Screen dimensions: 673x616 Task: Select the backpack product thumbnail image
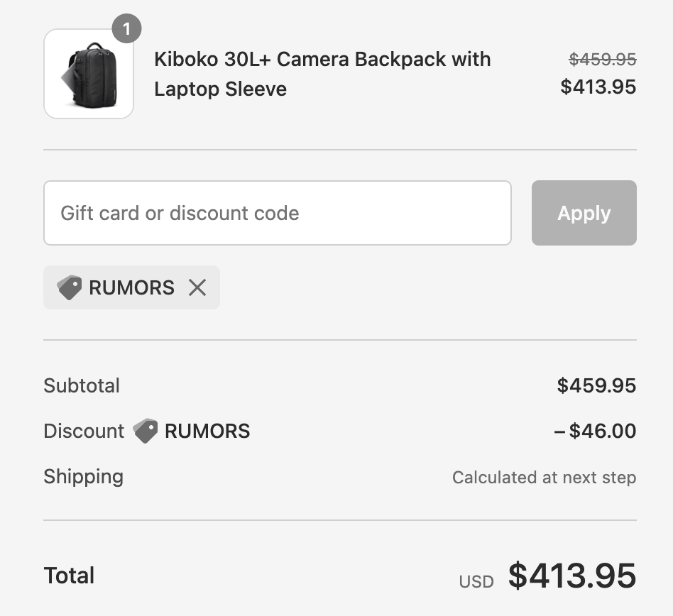pos(88,73)
